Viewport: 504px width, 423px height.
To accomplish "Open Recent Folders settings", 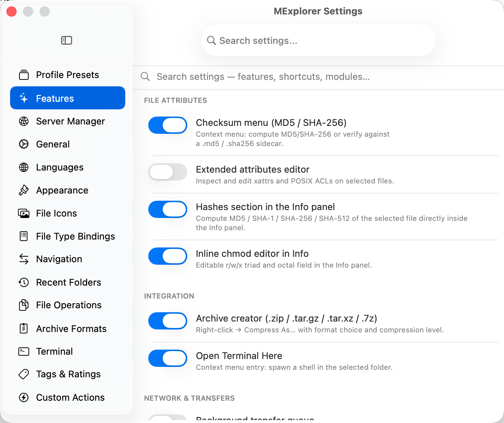I will [68, 282].
